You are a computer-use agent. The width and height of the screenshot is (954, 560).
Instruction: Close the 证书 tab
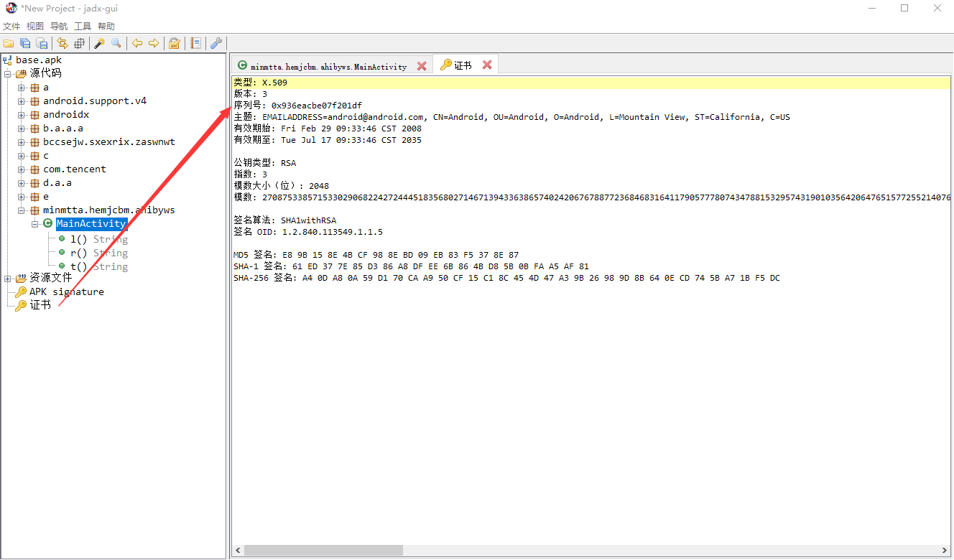tap(487, 65)
